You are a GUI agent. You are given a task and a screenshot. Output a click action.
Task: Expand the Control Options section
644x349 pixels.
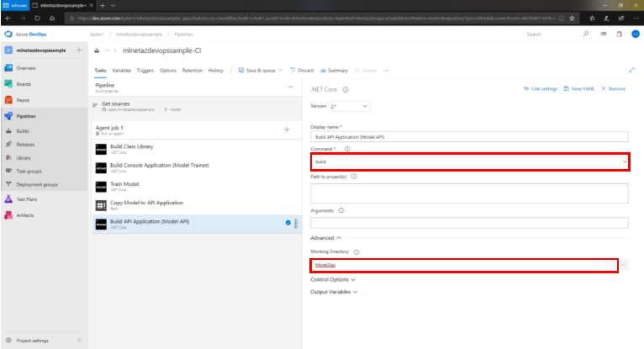(333, 278)
